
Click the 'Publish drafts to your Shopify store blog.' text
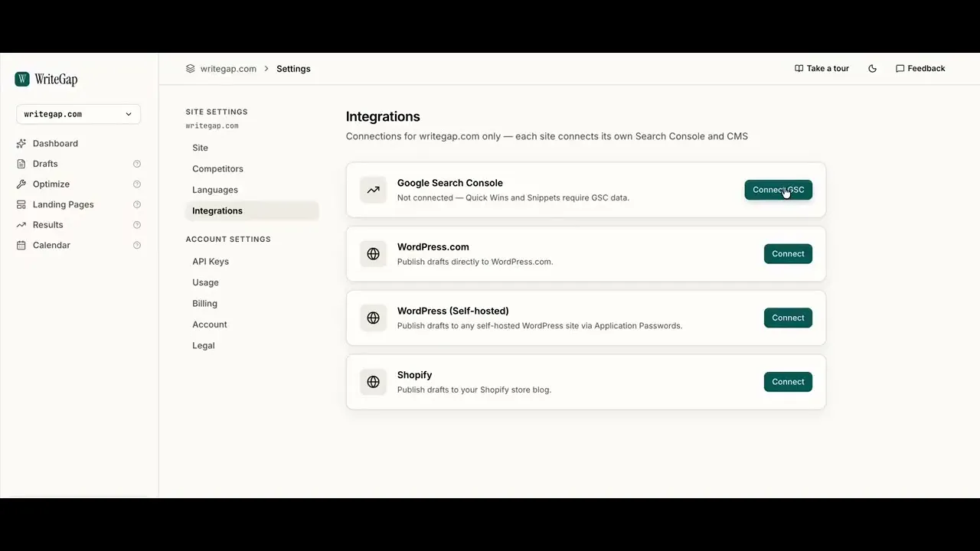[474, 390]
